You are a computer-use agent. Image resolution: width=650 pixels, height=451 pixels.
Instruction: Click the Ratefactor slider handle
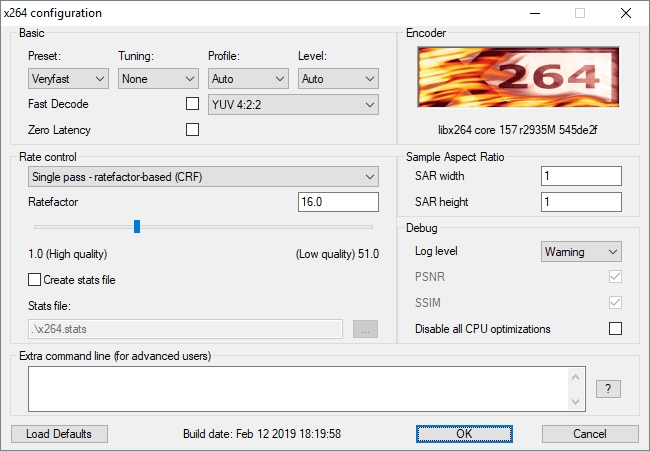(x=137, y=227)
